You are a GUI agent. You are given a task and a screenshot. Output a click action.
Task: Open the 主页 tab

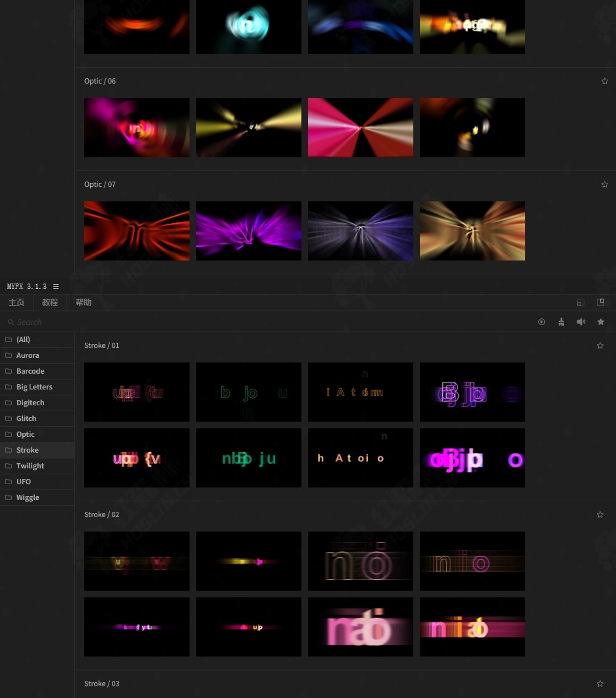tap(16, 303)
